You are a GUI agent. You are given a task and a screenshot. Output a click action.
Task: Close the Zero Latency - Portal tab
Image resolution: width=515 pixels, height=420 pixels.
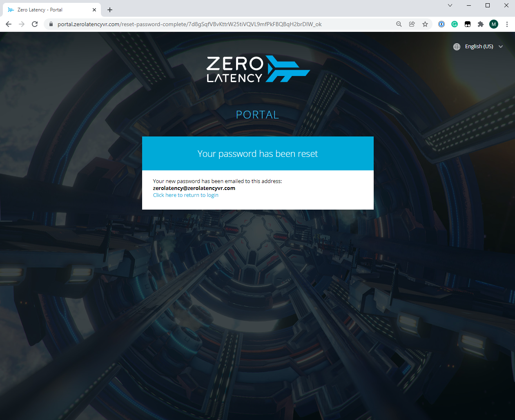(x=94, y=10)
